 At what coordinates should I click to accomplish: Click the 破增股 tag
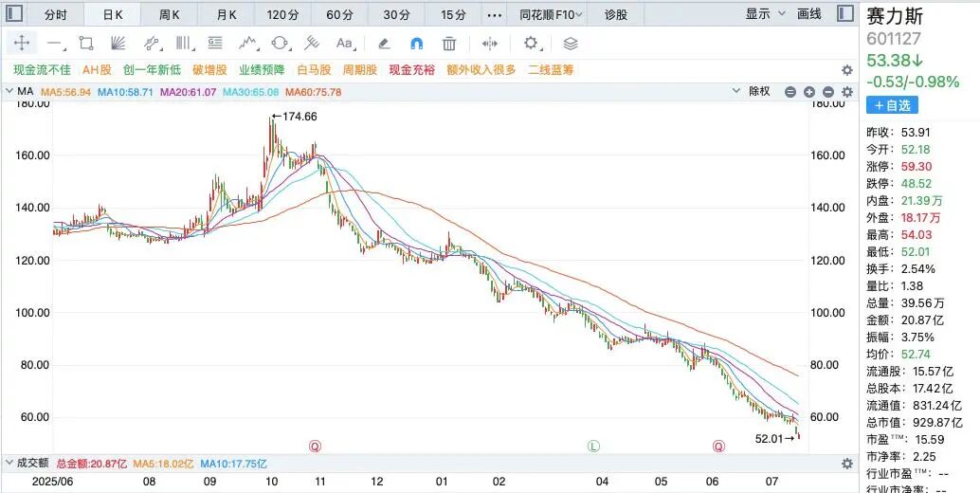coord(209,70)
